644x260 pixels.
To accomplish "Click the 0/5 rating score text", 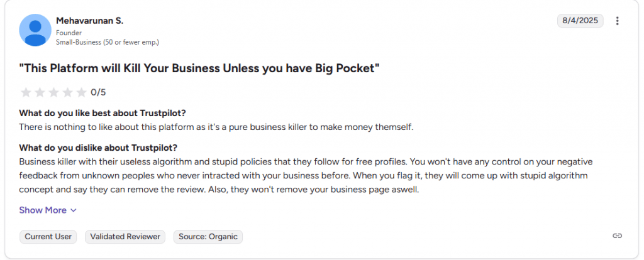I will 98,92.
